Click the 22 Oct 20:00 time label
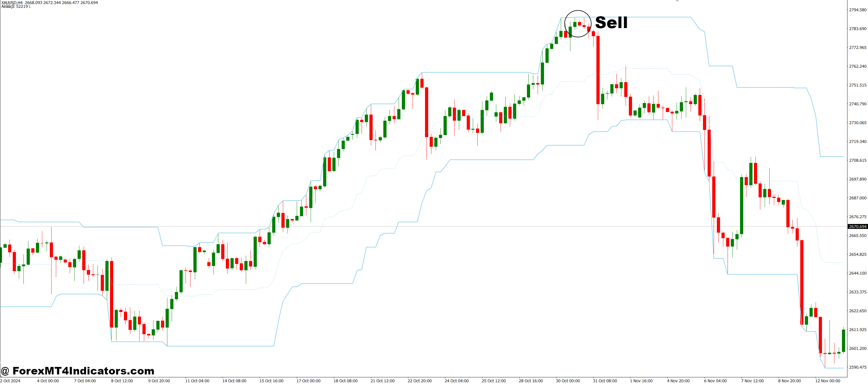The width and height of the screenshot is (868, 384). (420, 381)
